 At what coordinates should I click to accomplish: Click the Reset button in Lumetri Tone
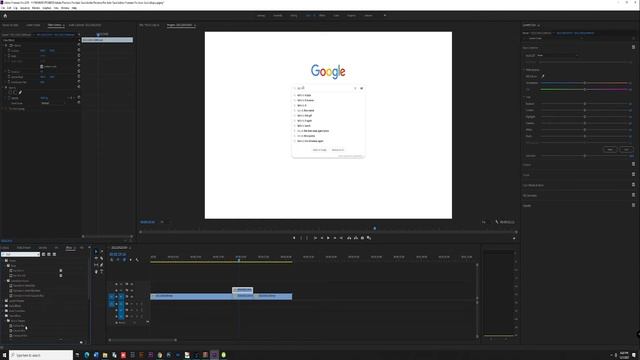[x=610, y=149]
